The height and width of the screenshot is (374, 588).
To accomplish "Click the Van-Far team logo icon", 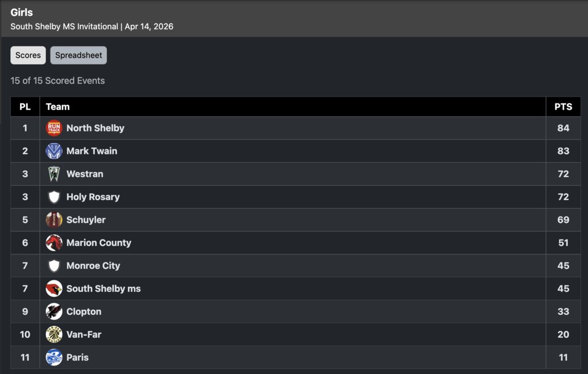I will (54, 334).
